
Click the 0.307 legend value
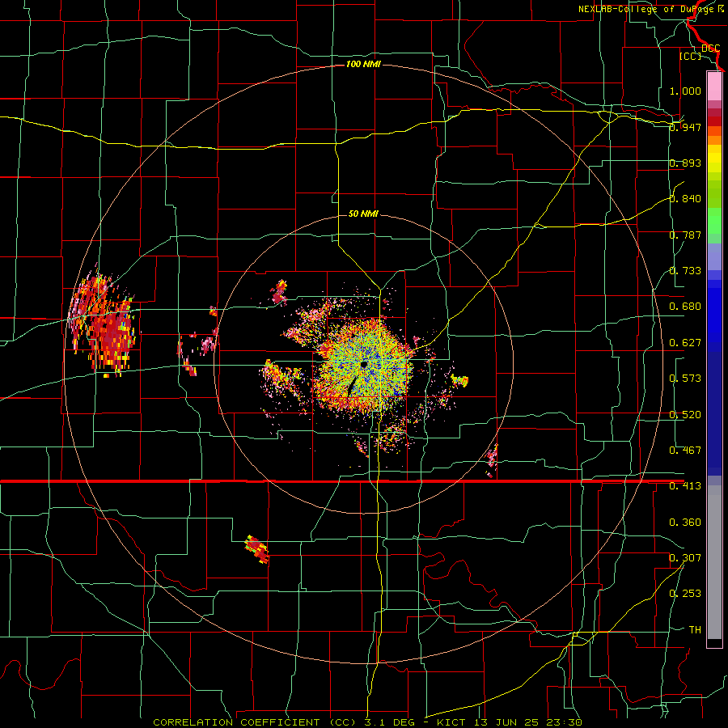pos(685,558)
